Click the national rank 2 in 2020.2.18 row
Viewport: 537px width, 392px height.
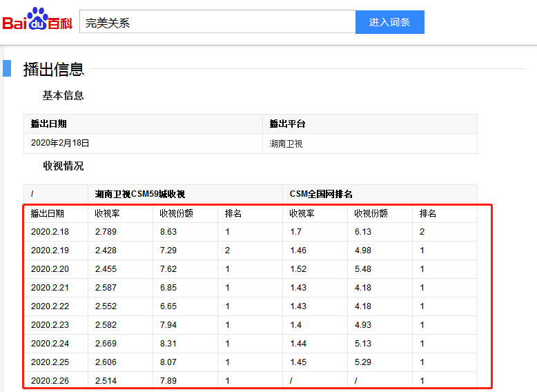click(x=422, y=232)
